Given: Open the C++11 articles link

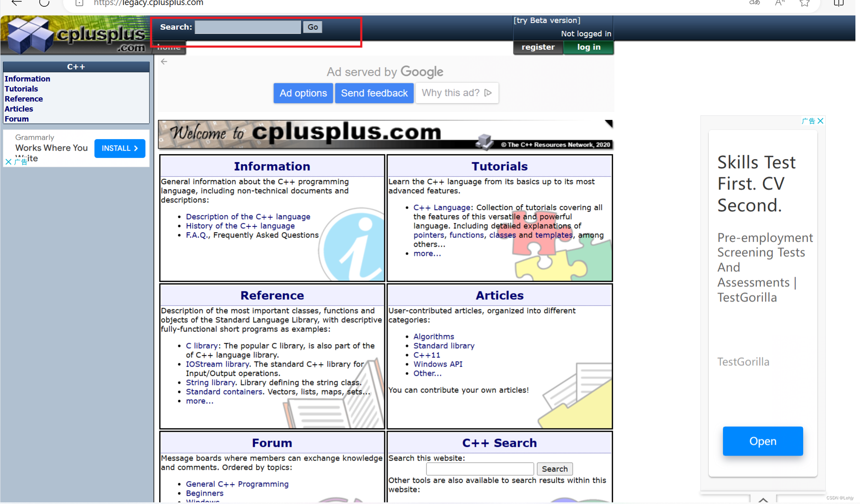Looking at the screenshot, I should pyautogui.click(x=426, y=355).
